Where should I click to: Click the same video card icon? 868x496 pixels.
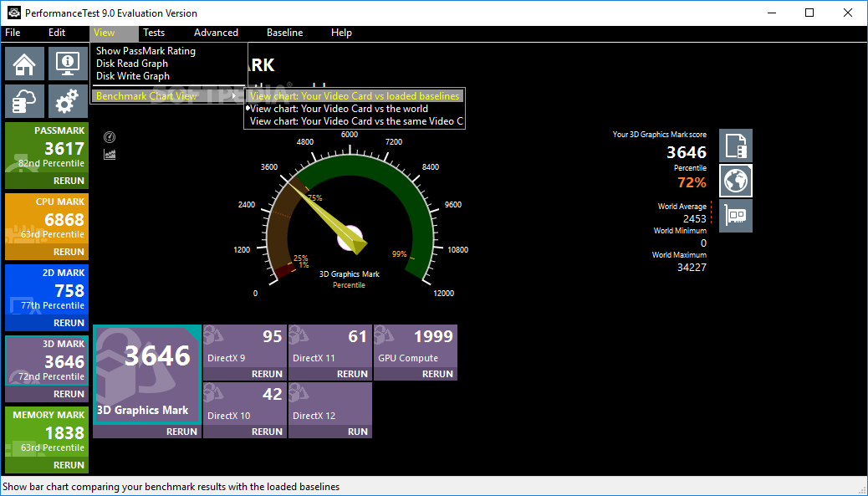tap(736, 215)
